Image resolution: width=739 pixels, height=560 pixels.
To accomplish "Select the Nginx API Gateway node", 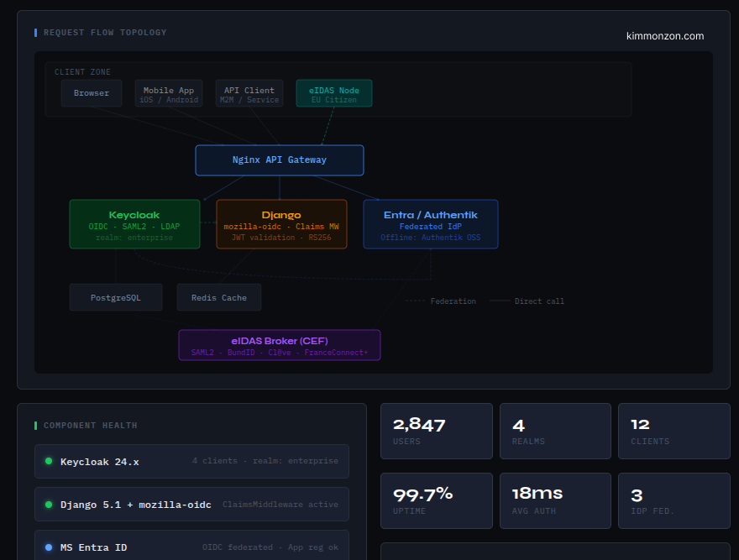I will [280, 160].
